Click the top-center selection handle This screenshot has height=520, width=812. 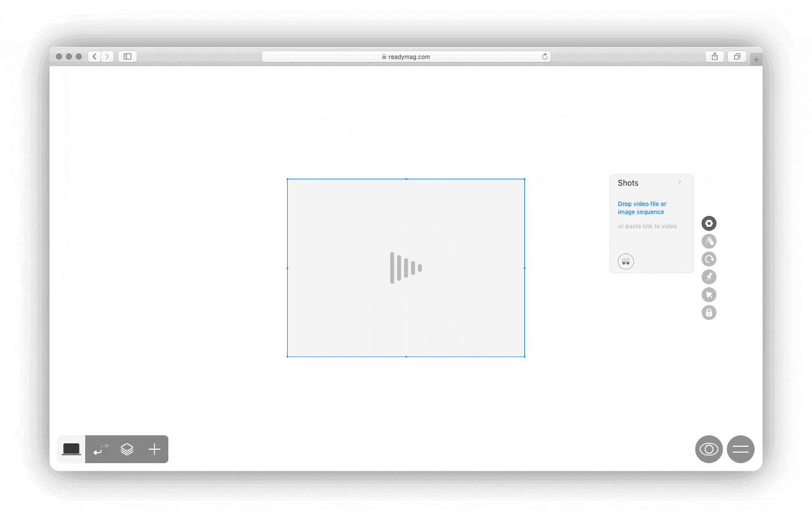pyautogui.click(x=406, y=179)
